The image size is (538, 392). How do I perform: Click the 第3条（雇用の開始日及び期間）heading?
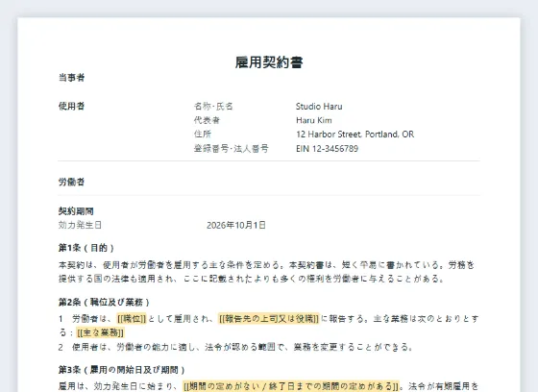[122, 370]
